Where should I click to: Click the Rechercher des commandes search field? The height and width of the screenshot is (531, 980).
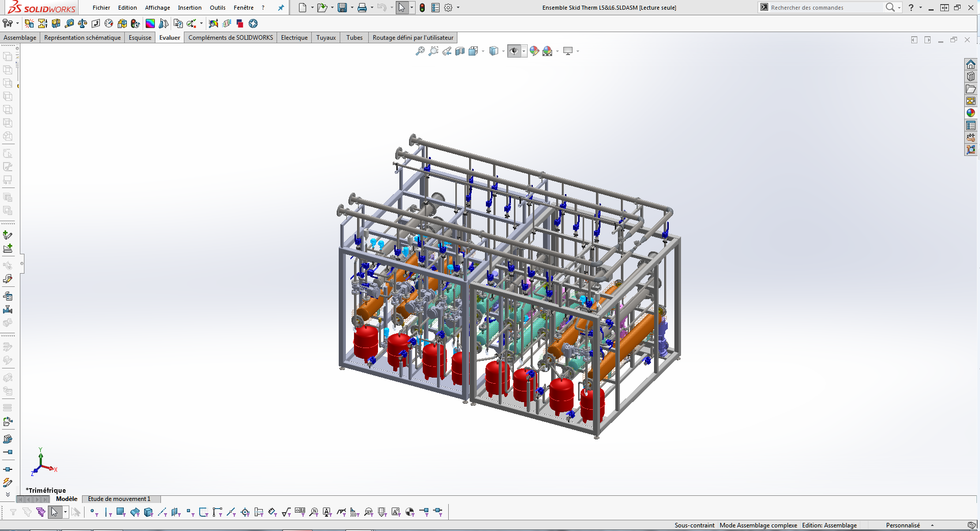tap(825, 8)
